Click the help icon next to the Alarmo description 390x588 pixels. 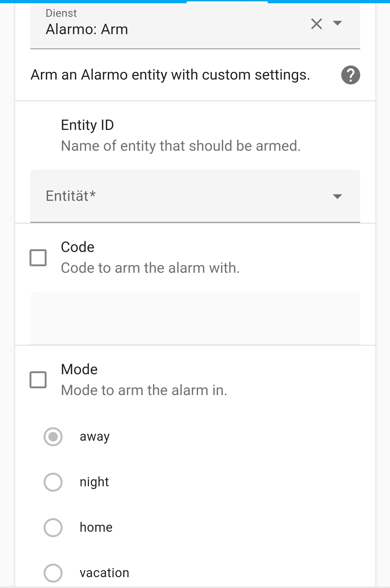click(x=350, y=75)
